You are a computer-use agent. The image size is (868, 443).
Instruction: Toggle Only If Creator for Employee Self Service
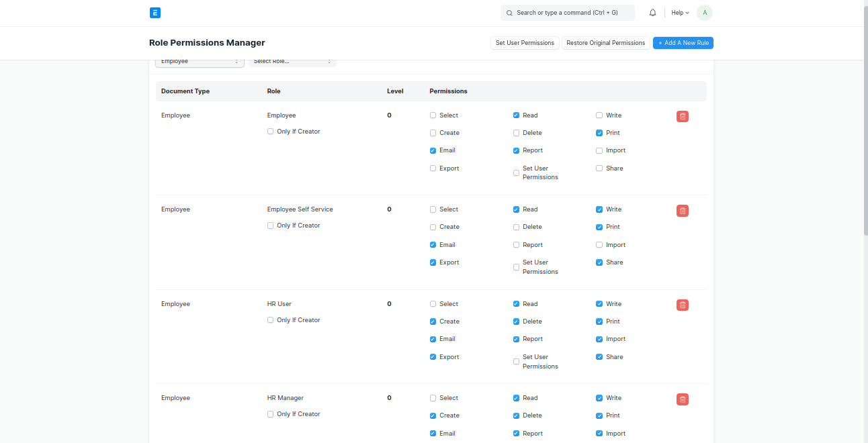pyautogui.click(x=270, y=226)
